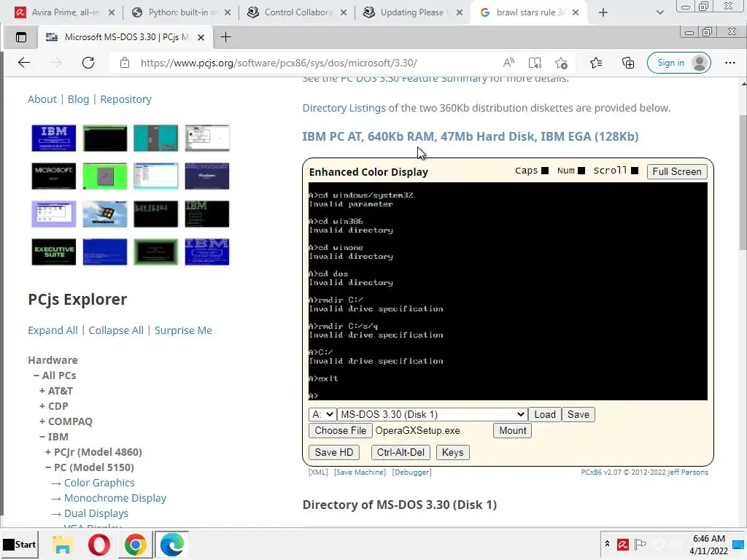Open new tab in Edge window
747x560 pixels.
pos(226,37)
